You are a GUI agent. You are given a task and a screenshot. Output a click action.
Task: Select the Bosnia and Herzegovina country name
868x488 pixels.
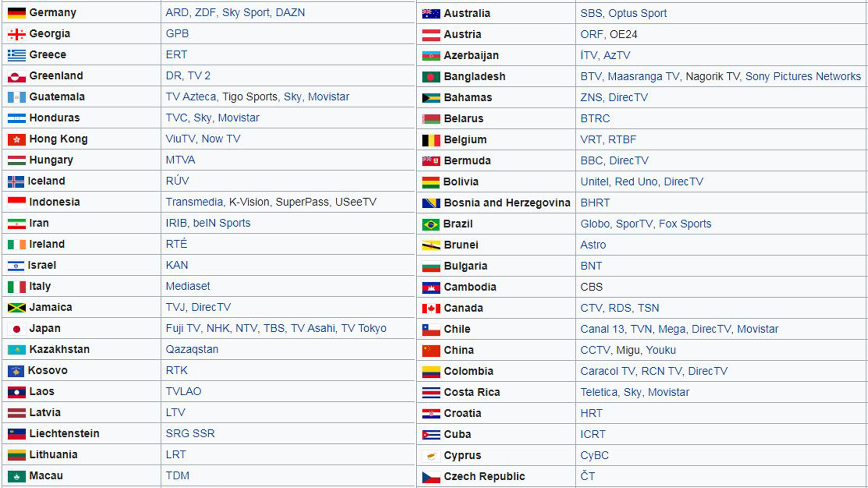click(507, 203)
